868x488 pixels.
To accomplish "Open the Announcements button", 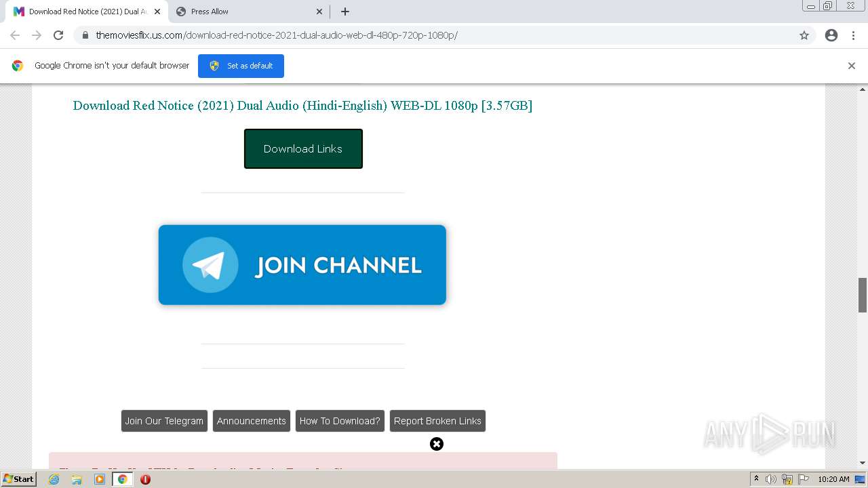I will point(252,421).
